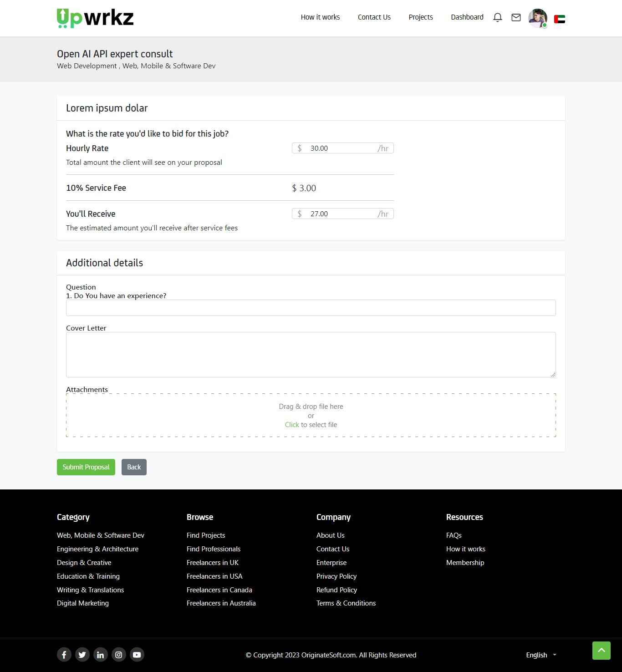
Task: Focus the Hourly Rate input field
Action: tap(342, 148)
